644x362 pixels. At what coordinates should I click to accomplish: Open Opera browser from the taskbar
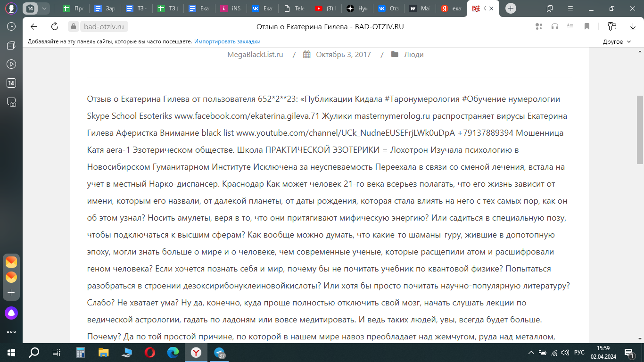click(149, 352)
